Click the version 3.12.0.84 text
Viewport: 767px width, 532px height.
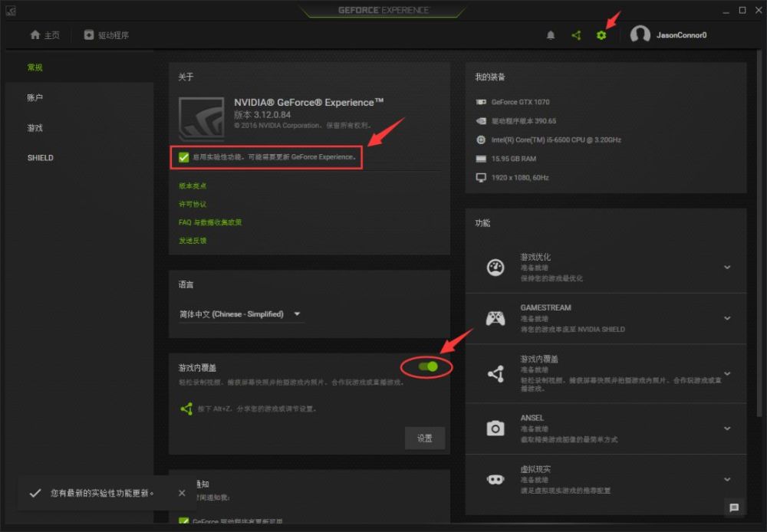pyautogui.click(x=262, y=115)
